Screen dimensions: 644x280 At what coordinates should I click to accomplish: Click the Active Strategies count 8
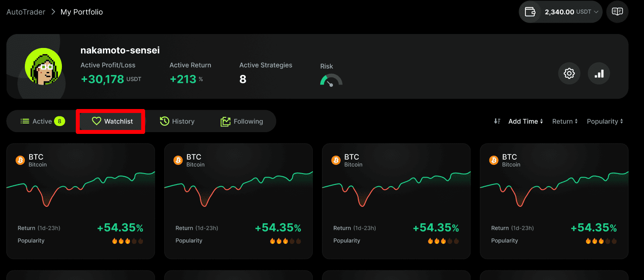243,79
